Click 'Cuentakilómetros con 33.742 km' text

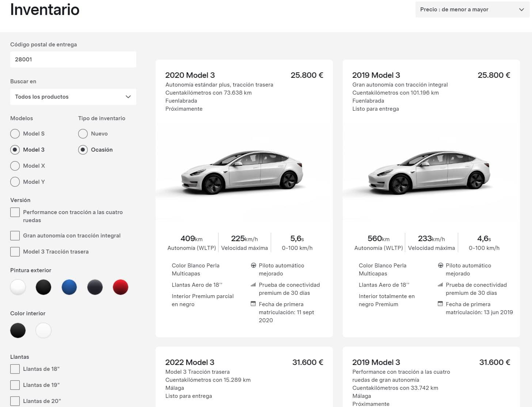click(395, 388)
